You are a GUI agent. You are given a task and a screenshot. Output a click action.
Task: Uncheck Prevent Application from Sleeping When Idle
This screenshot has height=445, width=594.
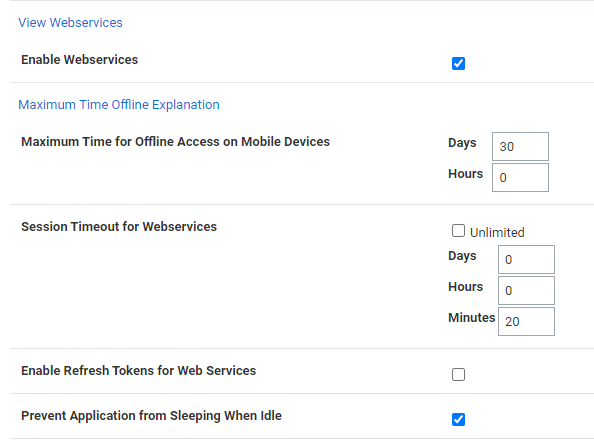pos(458,419)
